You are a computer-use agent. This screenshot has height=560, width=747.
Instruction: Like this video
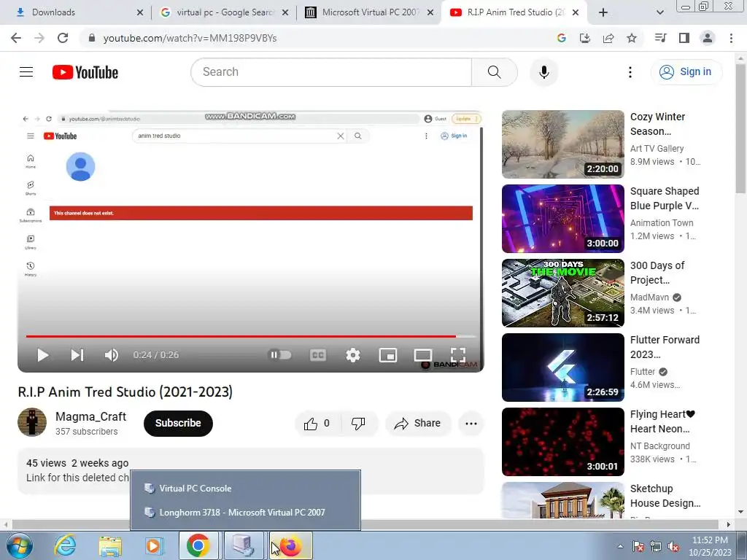(x=318, y=424)
